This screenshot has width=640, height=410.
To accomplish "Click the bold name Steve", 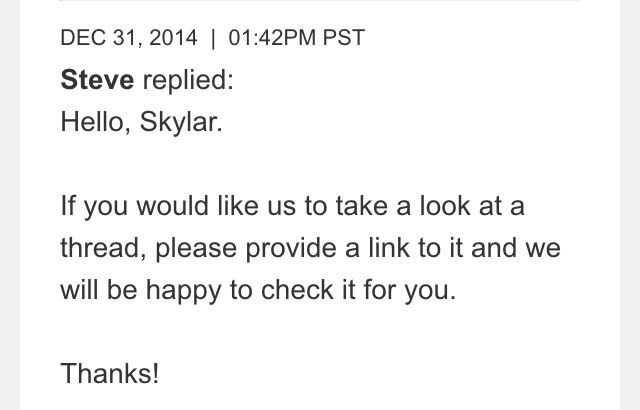I will click(97, 80).
